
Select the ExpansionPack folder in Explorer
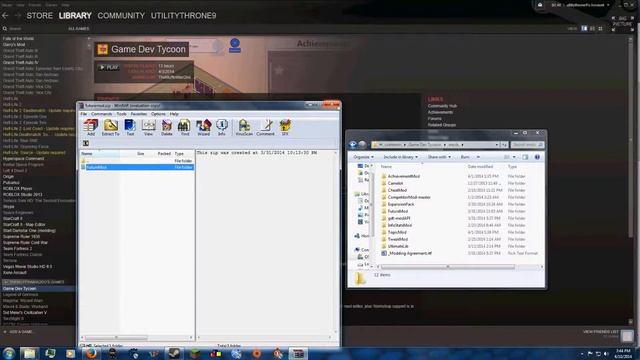(401, 204)
